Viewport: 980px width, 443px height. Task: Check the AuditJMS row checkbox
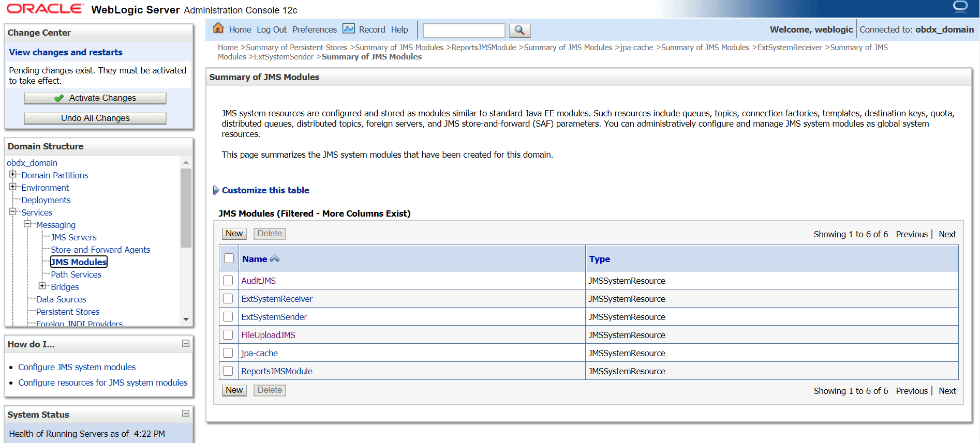[228, 281]
